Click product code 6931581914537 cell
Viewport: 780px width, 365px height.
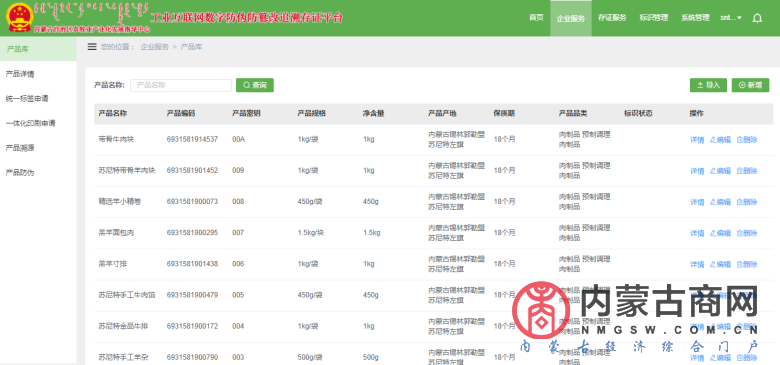[192, 140]
